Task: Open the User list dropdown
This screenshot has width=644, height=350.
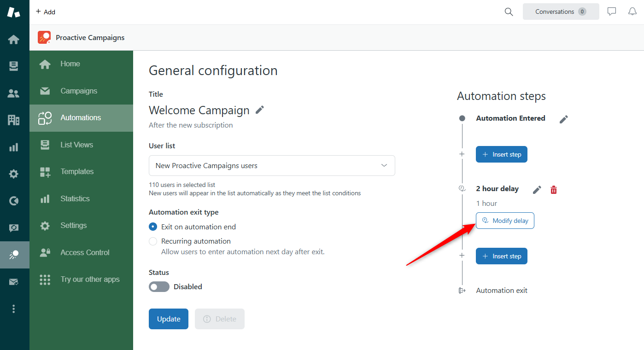Action: point(272,165)
